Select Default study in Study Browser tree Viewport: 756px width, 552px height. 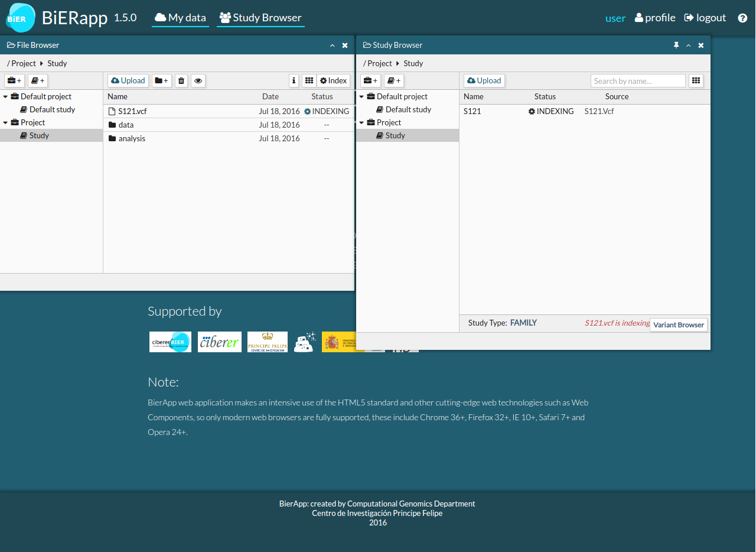(408, 109)
